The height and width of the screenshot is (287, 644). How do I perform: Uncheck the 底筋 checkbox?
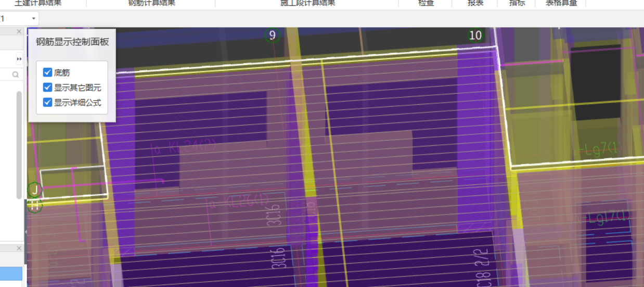coord(47,72)
